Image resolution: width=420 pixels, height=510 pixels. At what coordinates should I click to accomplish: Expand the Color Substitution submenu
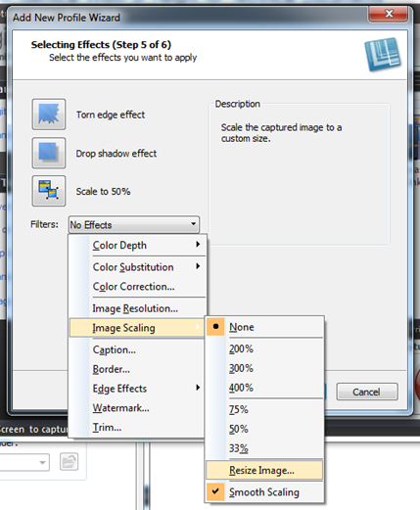coord(138,267)
